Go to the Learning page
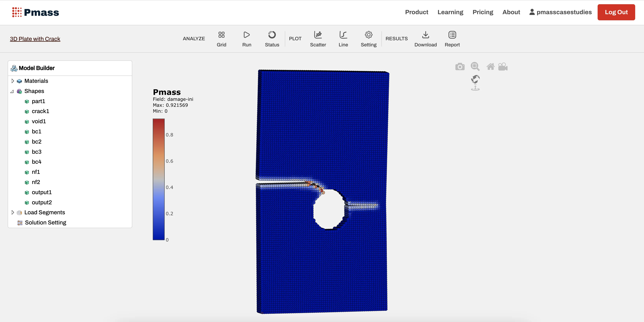This screenshot has width=644, height=322. pos(450,12)
